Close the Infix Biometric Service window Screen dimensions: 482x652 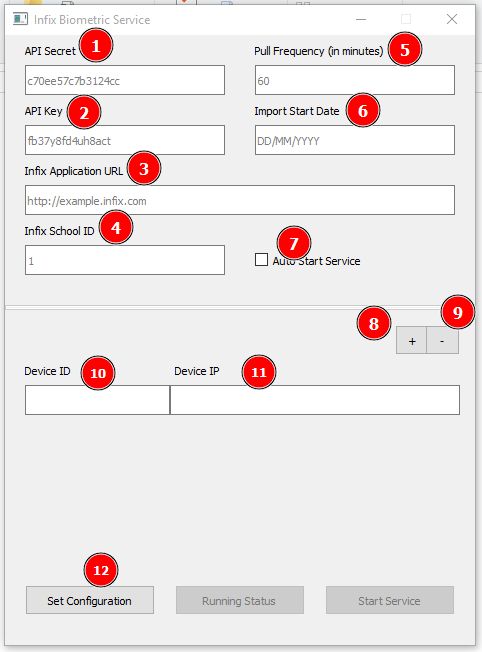click(452, 19)
